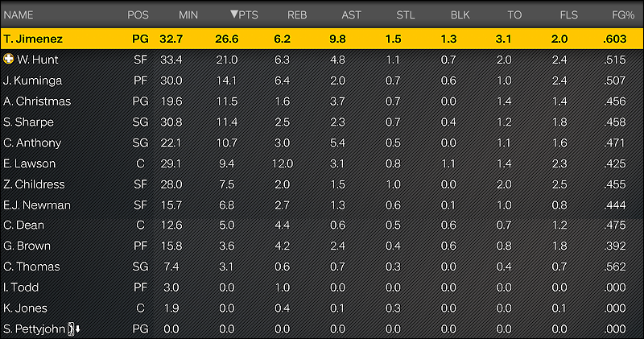
Task: Choose C. Anthony from player list
Action: point(322,143)
